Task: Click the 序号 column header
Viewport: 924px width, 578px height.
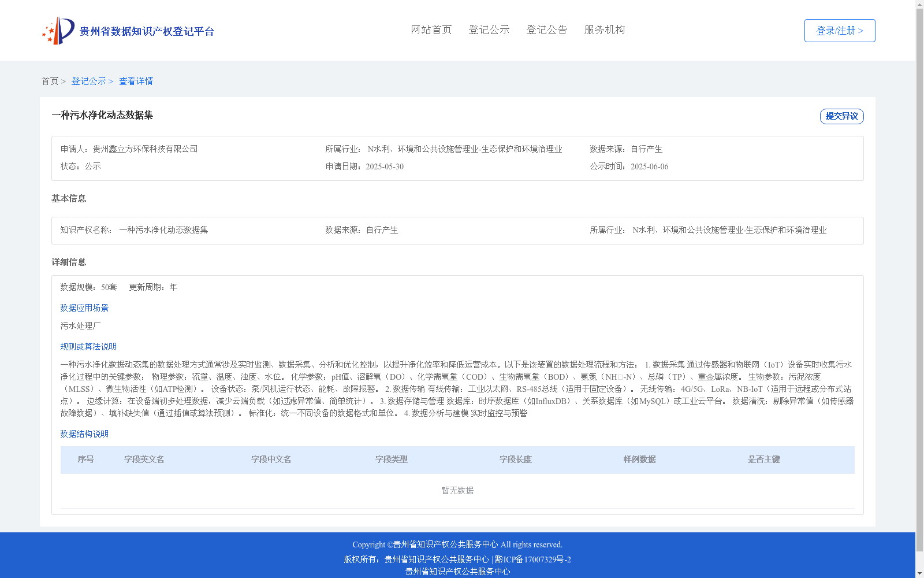Action: pyautogui.click(x=86, y=460)
